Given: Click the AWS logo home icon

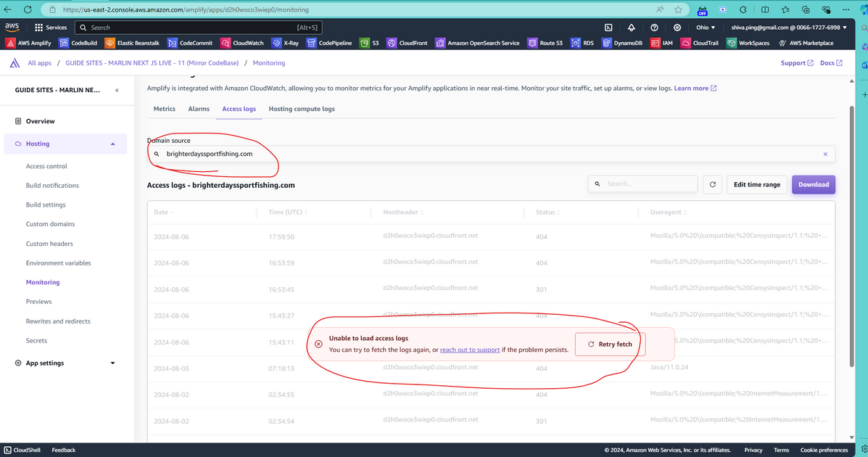Looking at the screenshot, I should (x=12, y=28).
